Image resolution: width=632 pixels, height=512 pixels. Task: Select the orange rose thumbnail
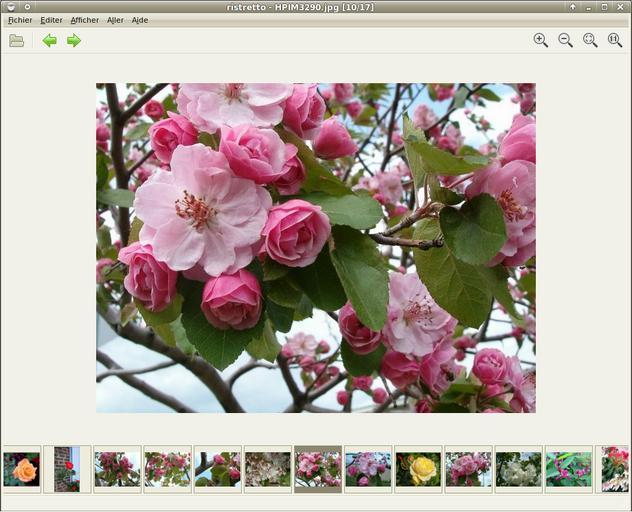coord(21,469)
